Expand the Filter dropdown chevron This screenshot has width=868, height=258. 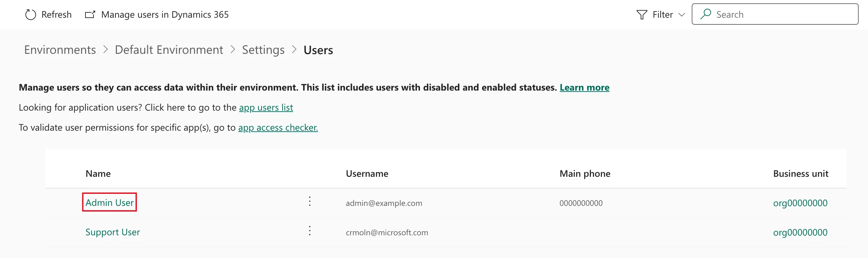coord(681,15)
